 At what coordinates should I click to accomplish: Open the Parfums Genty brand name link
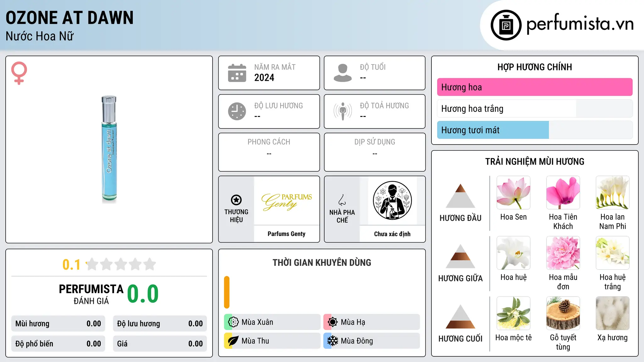[x=286, y=234]
